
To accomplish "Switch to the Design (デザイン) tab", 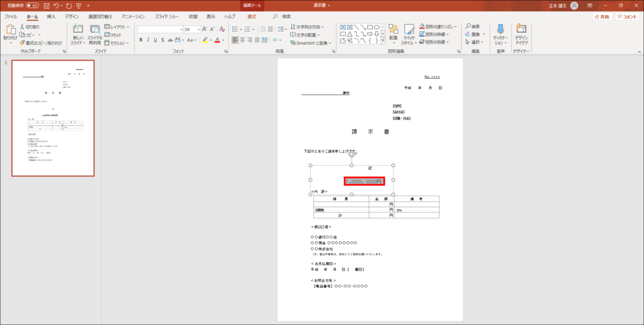I will (72, 16).
